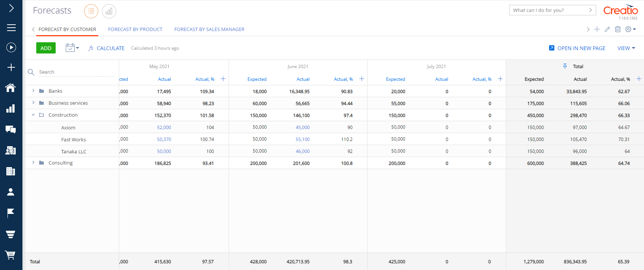Open the Feed chat bubbles icon
Screen dimensions: 644x270
tap(11, 129)
